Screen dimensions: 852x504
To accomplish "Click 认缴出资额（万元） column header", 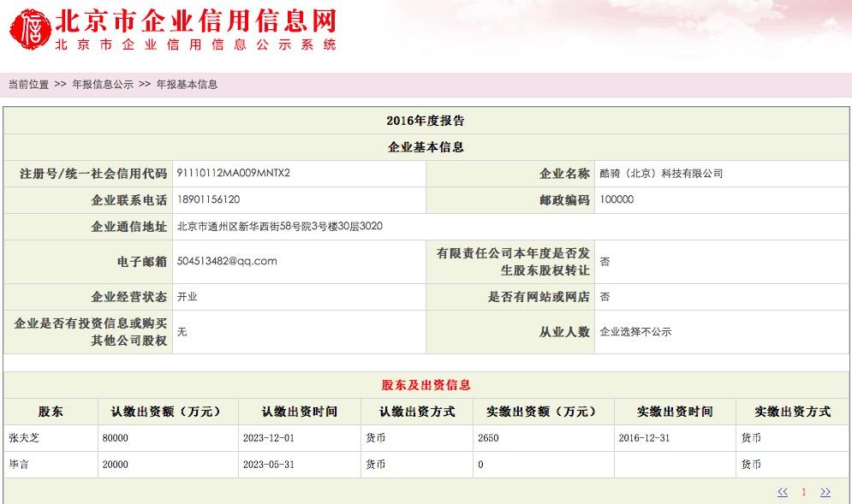I will click(168, 412).
